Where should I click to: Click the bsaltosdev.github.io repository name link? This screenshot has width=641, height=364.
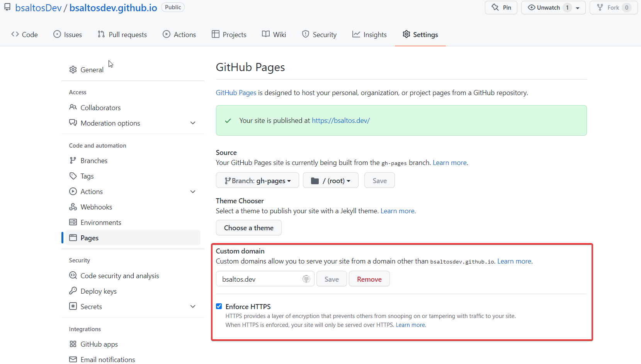113,8
